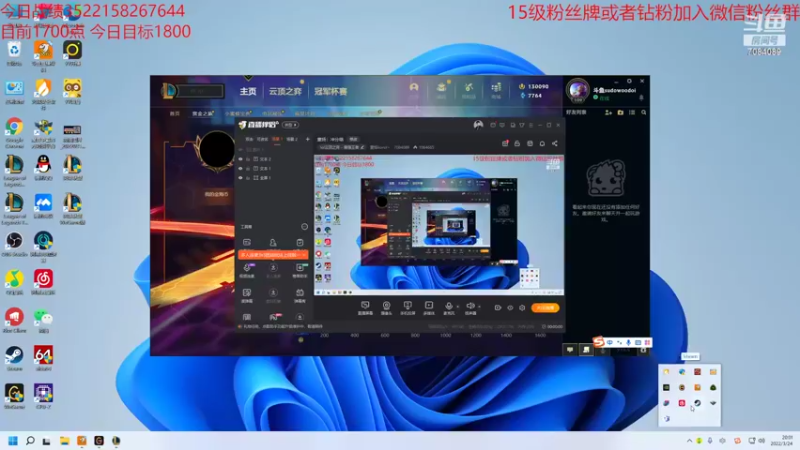Toggle visibility eye of first source row
The image size is (800, 450).
(240, 159)
